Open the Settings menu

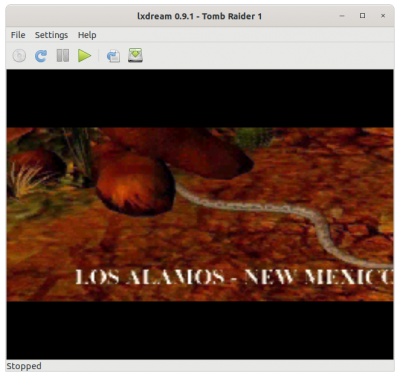(51, 35)
